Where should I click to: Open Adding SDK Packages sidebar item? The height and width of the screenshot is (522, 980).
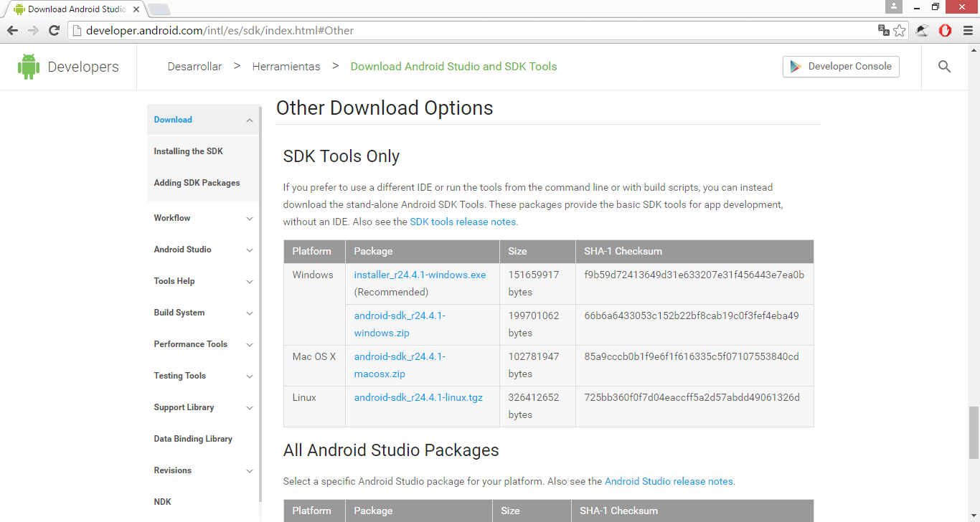click(x=197, y=183)
